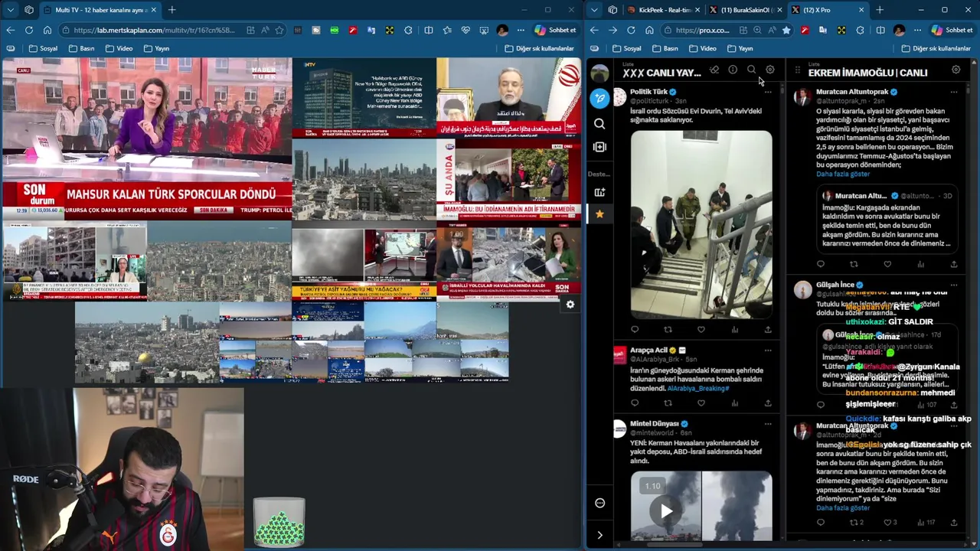Refresh the Multi TV page
This screenshot has height=551, width=980.
[x=28, y=31]
